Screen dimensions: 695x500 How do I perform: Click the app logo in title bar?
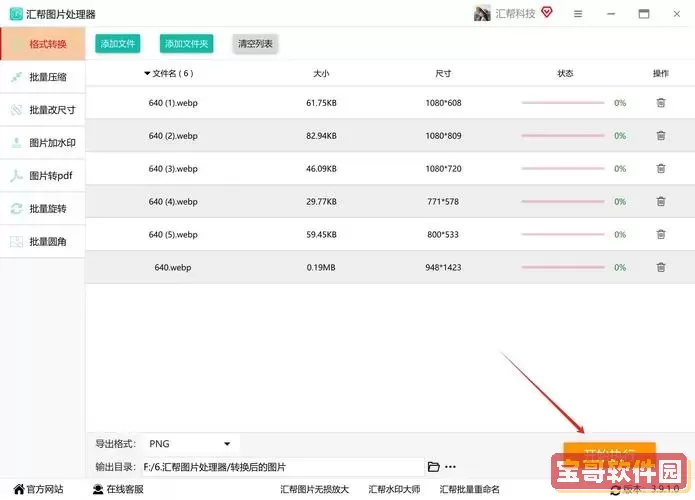16,14
